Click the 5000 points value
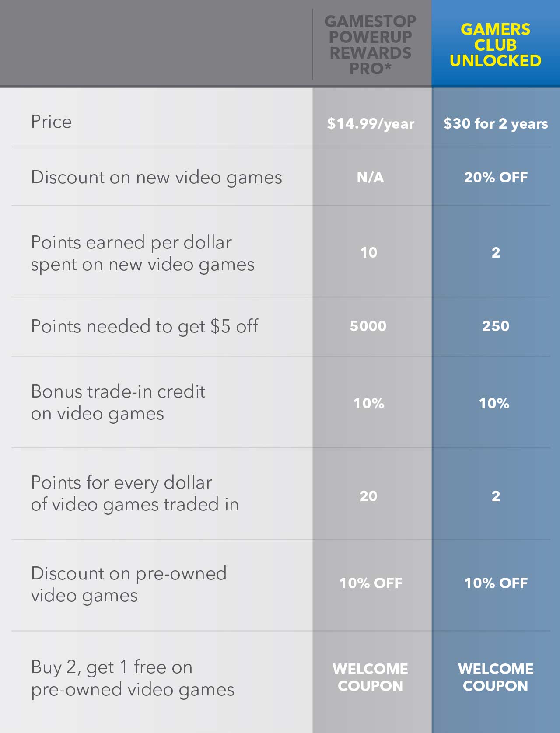This screenshot has width=560, height=733. [368, 326]
